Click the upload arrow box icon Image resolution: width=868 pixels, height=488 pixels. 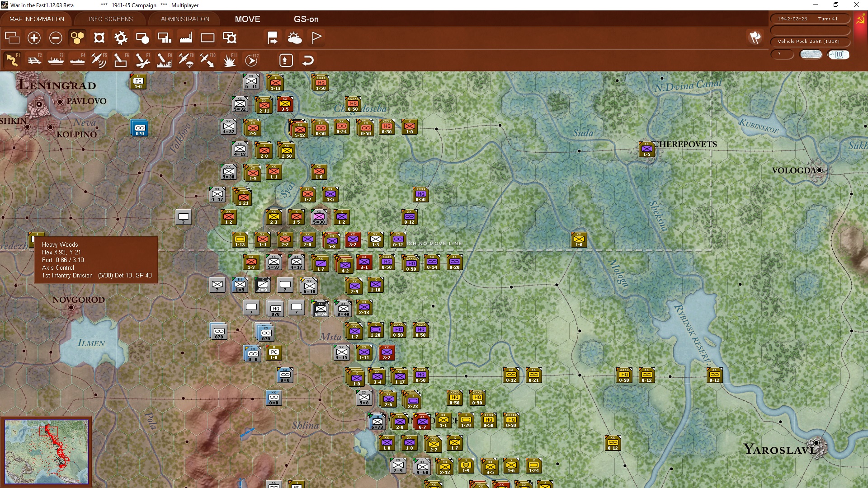pos(286,60)
